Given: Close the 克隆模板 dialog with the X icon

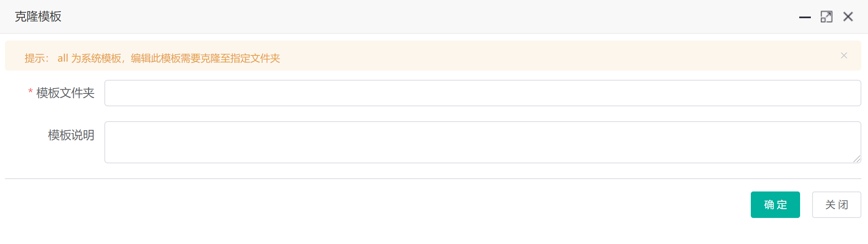Looking at the screenshot, I should click(x=848, y=17).
